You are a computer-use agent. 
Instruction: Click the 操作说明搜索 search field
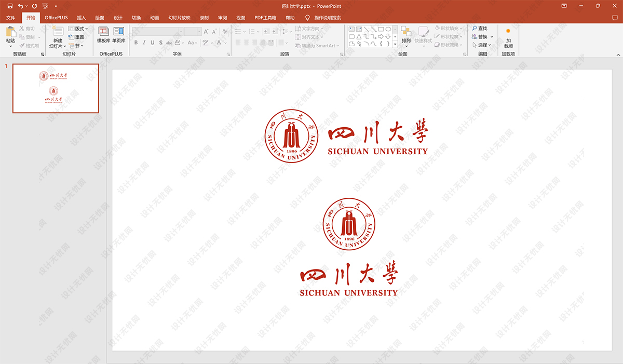click(x=328, y=18)
